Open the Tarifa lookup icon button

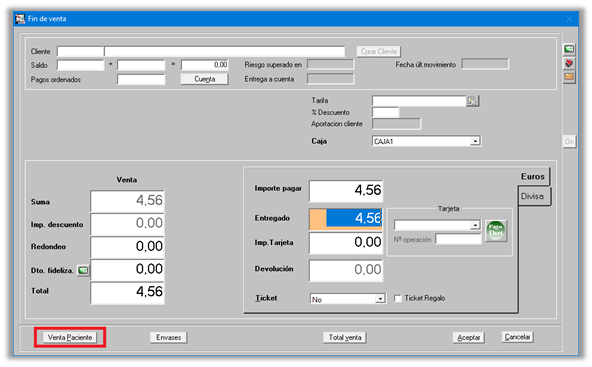[472, 101]
